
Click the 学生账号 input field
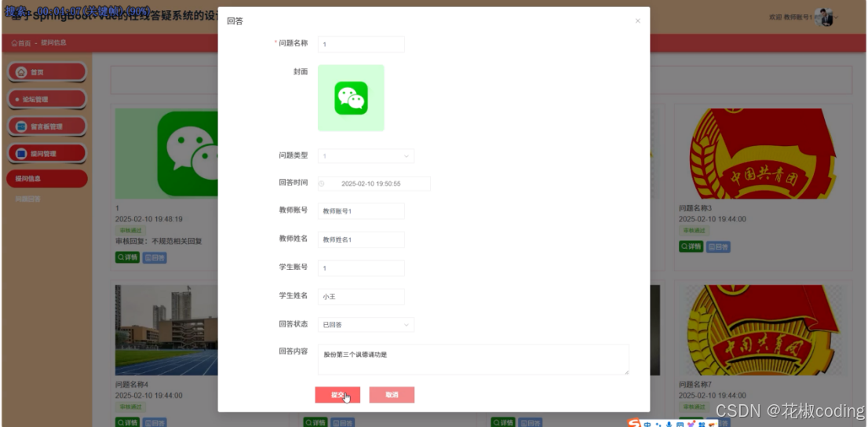[x=361, y=268]
